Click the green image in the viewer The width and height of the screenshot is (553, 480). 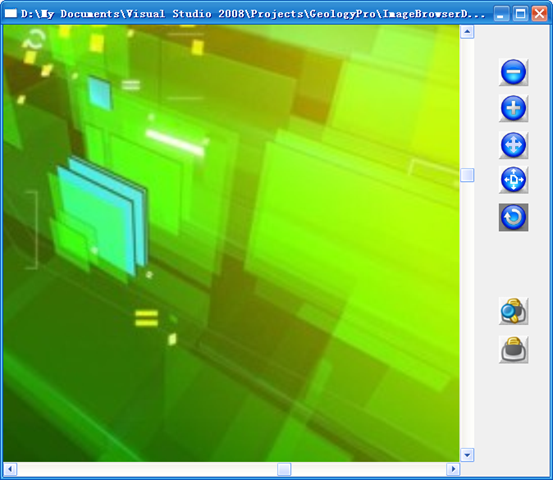pyautogui.click(x=231, y=243)
